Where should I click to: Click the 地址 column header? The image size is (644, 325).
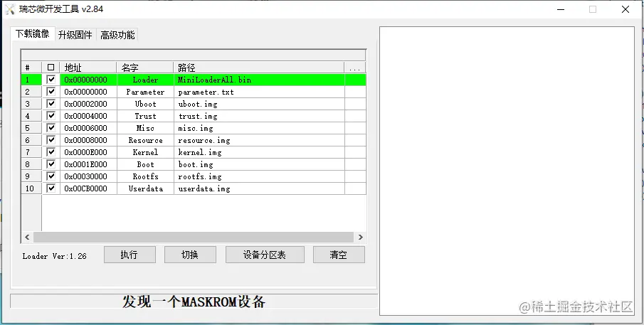pos(88,68)
